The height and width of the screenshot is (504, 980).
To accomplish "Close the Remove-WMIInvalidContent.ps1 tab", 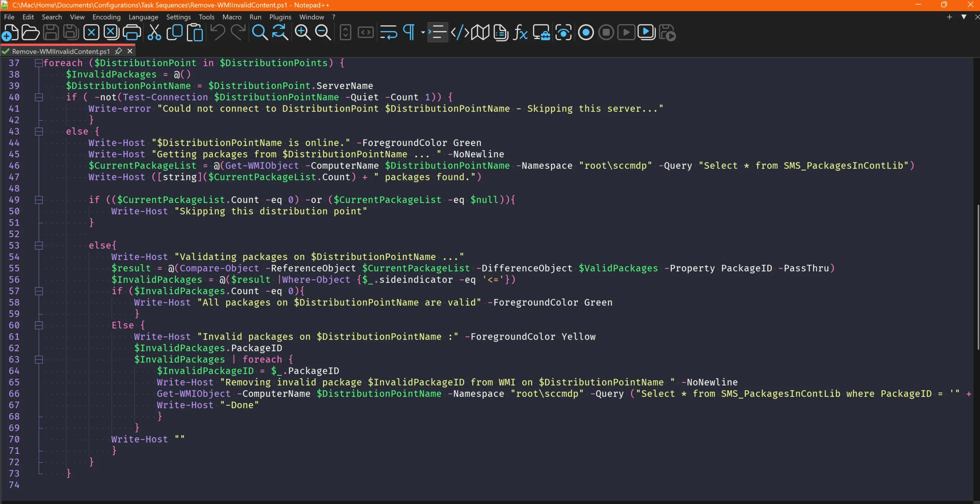I will pos(129,51).
